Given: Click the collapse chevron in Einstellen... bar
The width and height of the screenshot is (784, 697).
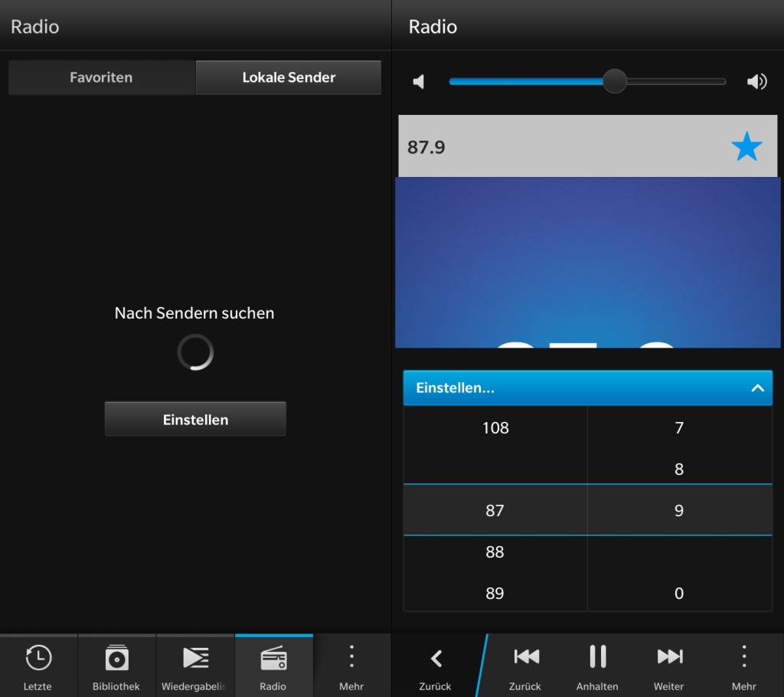Looking at the screenshot, I should pyautogui.click(x=757, y=388).
